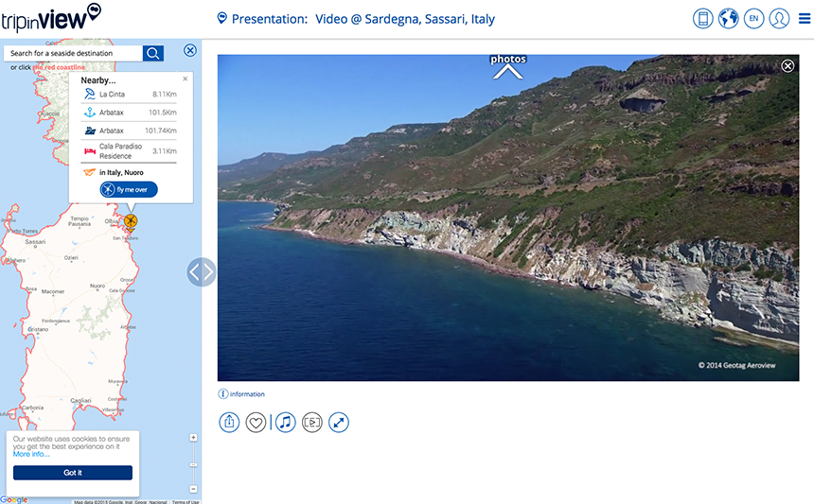Viewport: 814px width, 504px height.
Task: Toggle the music note icon
Action: (x=285, y=422)
